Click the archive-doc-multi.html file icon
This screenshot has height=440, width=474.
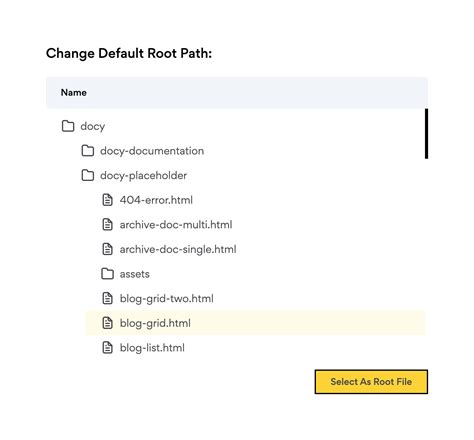[107, 225]
